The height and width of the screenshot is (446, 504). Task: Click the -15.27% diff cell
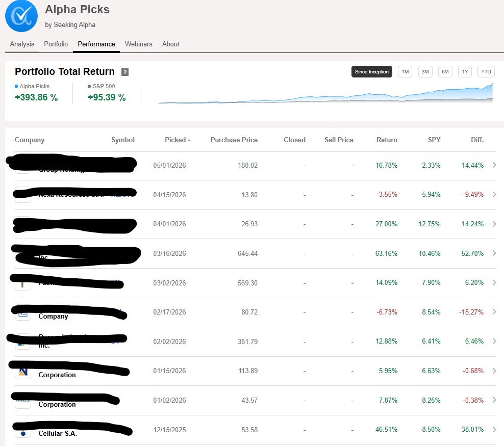pyautogui.click(x=471, y=312)
